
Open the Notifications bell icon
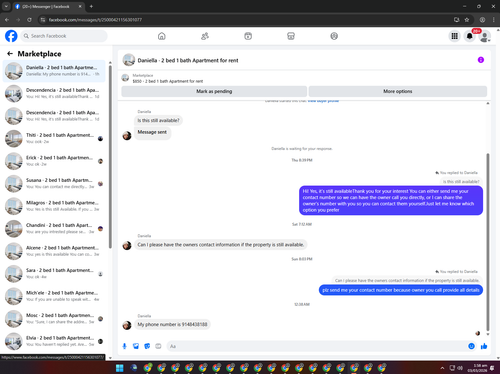click(470, 36)
